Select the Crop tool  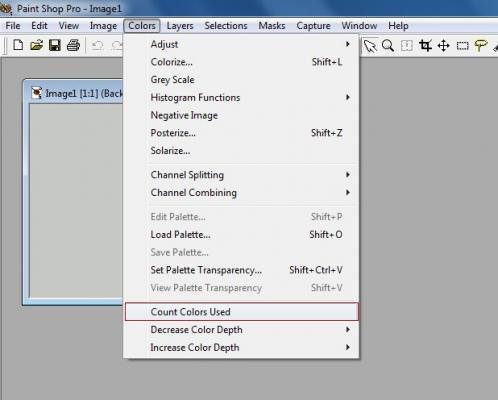pos(425,45)
